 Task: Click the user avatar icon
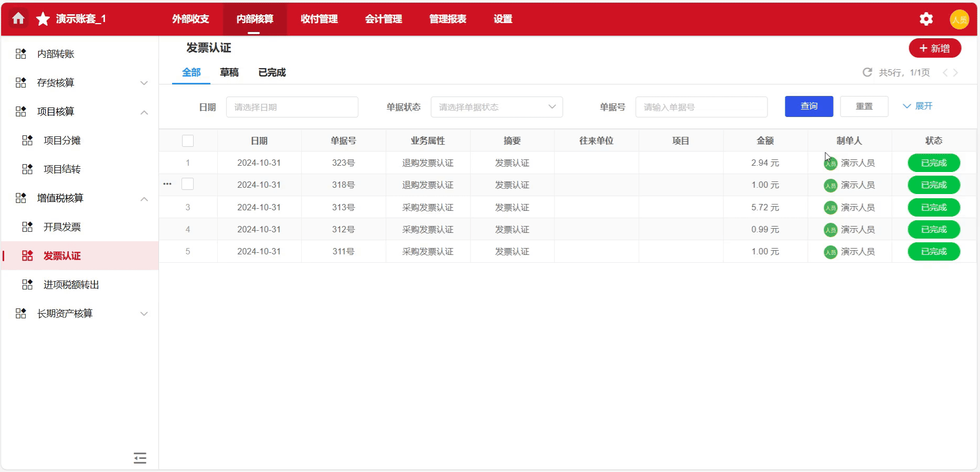click(x=959, y=19)
